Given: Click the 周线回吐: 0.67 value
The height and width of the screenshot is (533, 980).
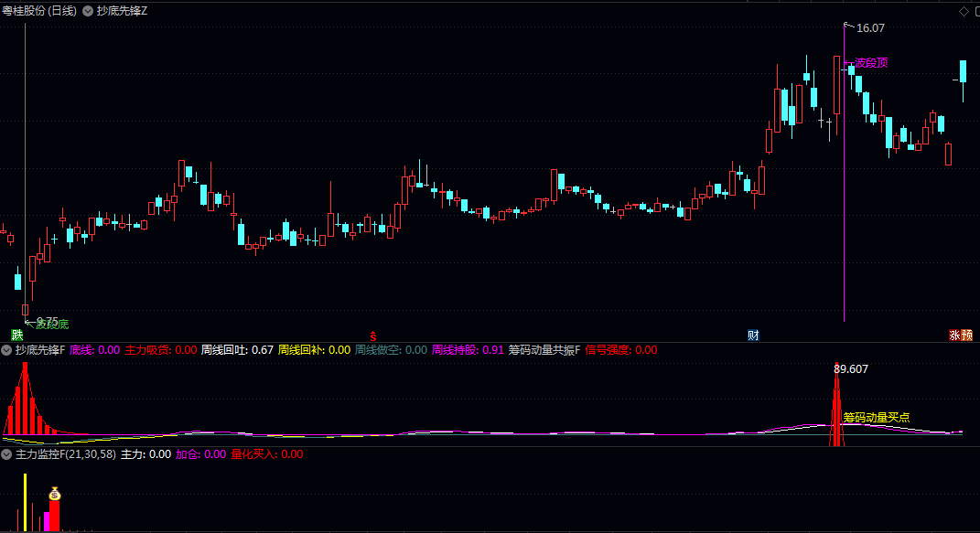Looking at the screenshot, I should pyautogui.click(x=238, y=350).
